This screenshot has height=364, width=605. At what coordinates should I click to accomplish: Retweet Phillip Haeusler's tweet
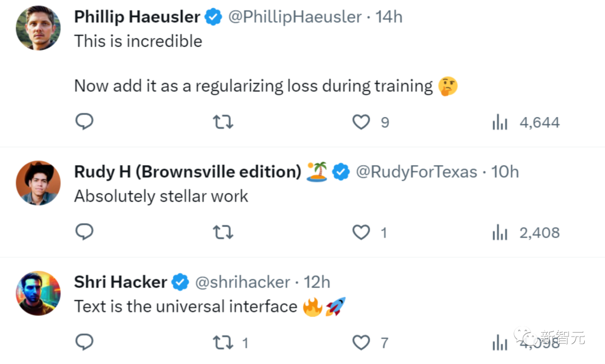[x=223, y=122]
